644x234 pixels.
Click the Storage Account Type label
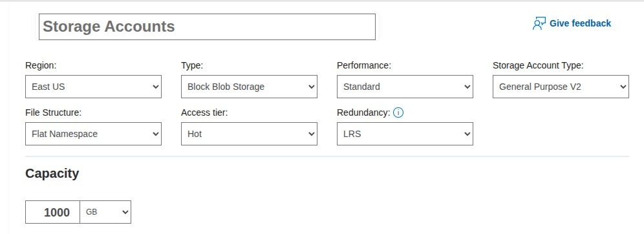coord(538,65)
